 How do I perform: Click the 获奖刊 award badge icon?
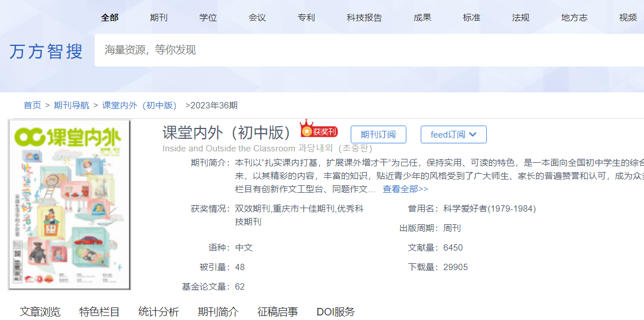point(319,129)
